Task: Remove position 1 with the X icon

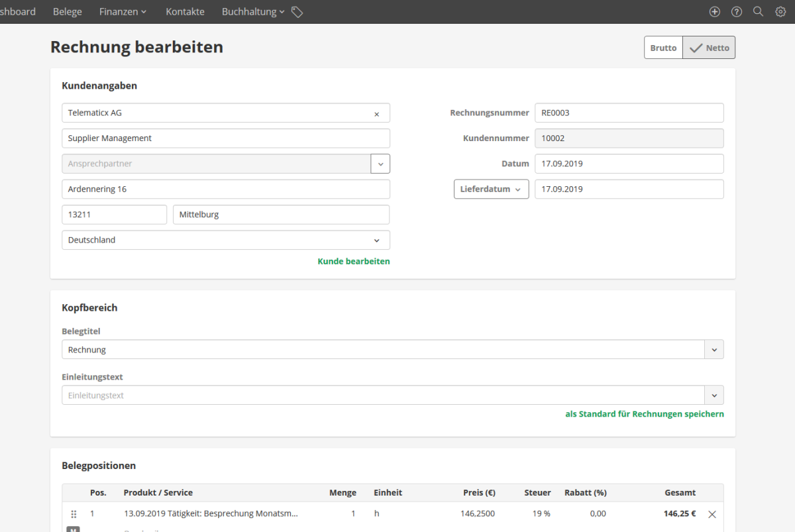Action: tap(712, 514)
